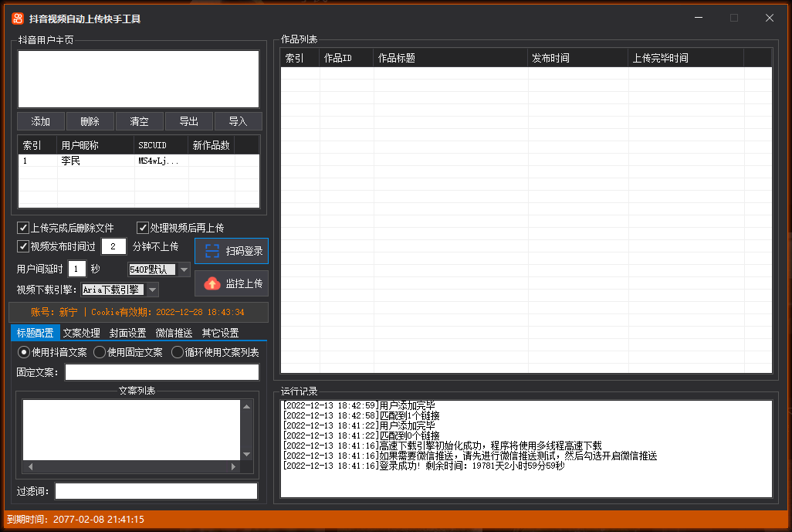Click the 用户间延时 seconds input field

pyautogui.click(x=76, y=269)
